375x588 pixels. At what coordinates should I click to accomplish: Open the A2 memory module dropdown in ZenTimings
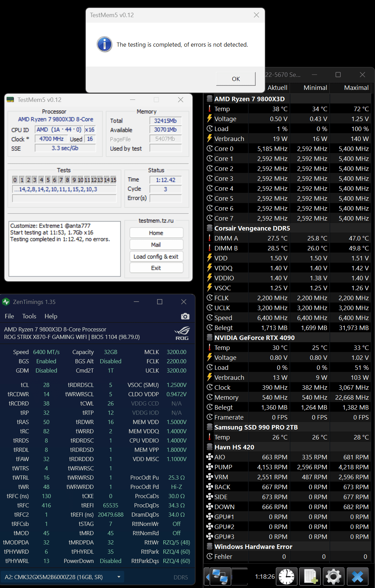[62, 577]
